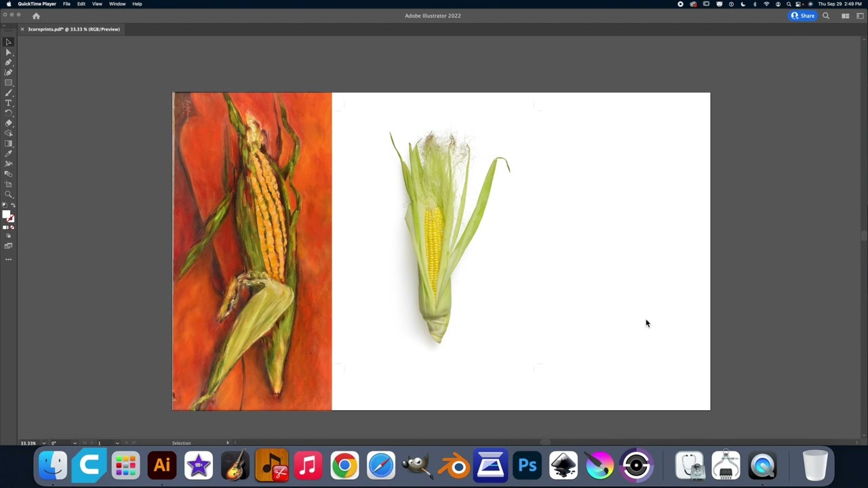The image size is (868, 488).
Task: Open Launchpad from the Dock
Action: [x=125, y=466]
